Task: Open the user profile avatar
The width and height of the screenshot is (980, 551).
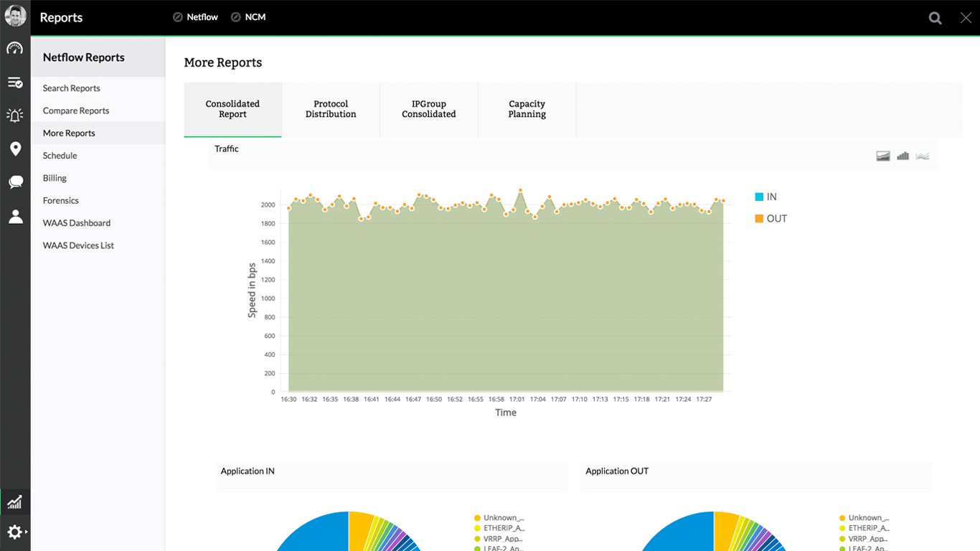Action: [15, 16]
